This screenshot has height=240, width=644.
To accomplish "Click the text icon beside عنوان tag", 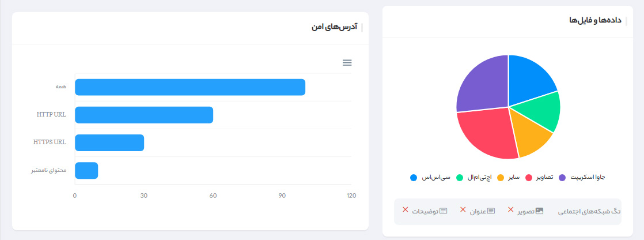I will pos(491,211).
